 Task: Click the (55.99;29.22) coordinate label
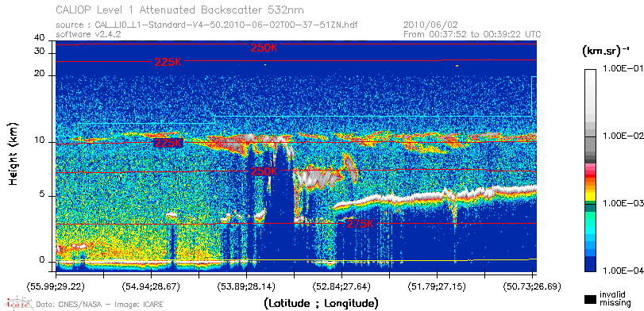[56, 286]
